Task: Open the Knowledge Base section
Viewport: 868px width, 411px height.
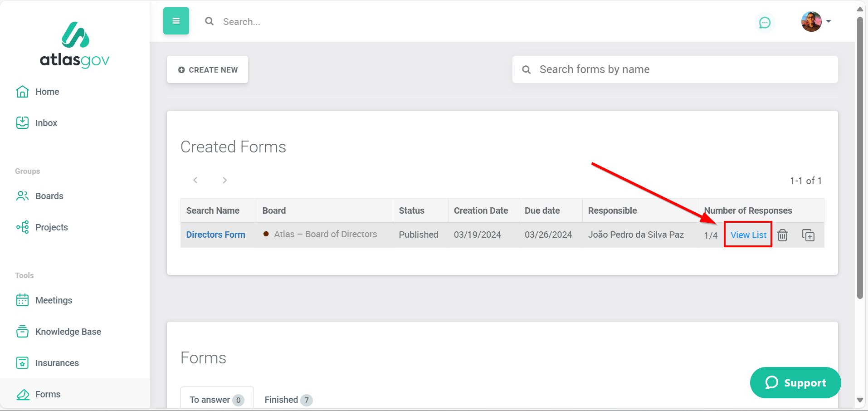Action: 68,332
